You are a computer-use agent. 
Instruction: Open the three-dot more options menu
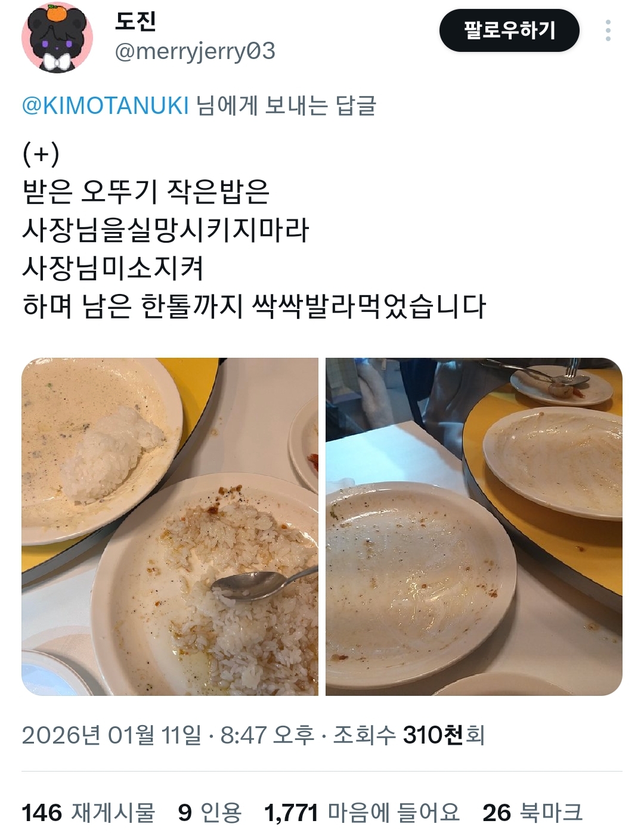coord(608,30)
